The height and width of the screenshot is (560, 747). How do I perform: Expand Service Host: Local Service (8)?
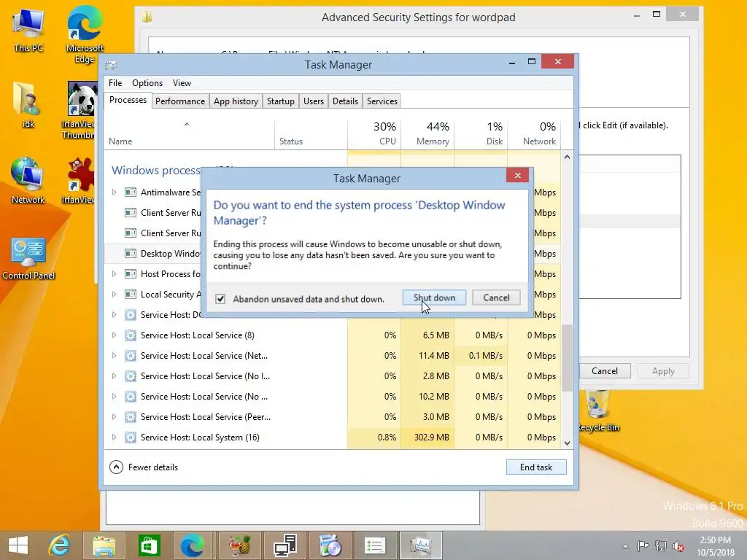114,335
